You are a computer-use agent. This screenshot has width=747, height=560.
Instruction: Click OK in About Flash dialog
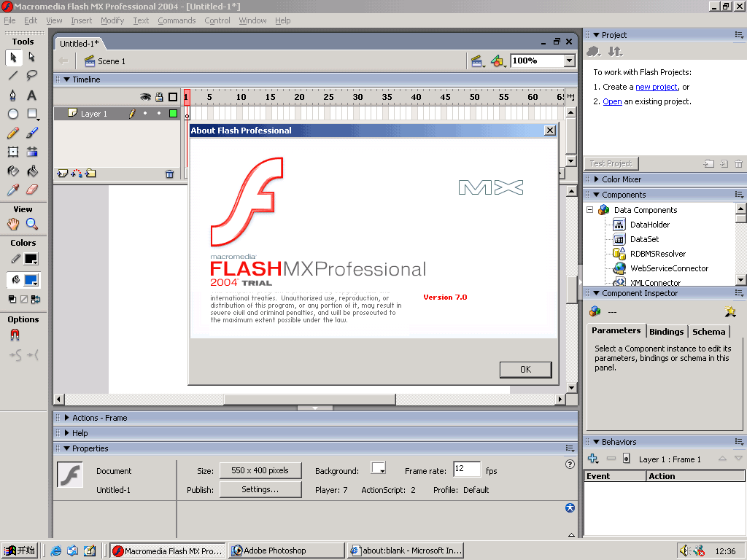tap(525, 370)
